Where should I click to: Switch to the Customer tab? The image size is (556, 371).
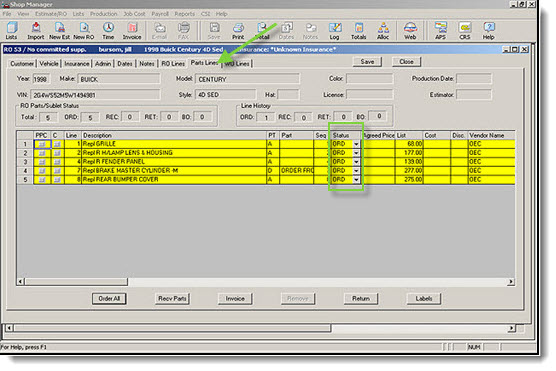[x=22, y=64]
